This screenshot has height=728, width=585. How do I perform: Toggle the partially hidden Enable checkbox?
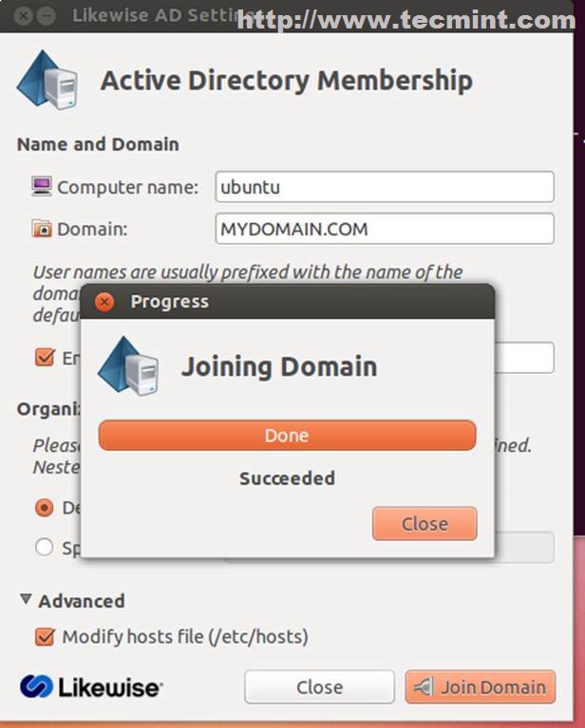44,357
